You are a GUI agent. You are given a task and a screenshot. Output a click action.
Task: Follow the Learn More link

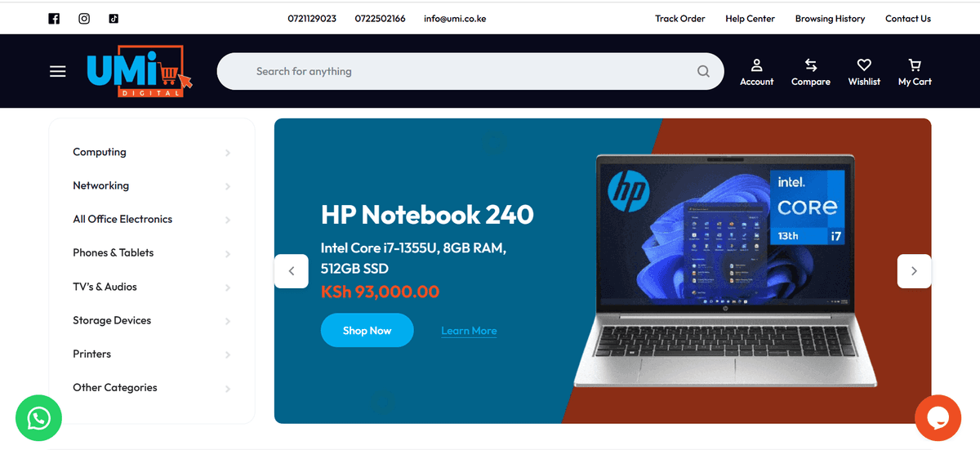[469, 331]
